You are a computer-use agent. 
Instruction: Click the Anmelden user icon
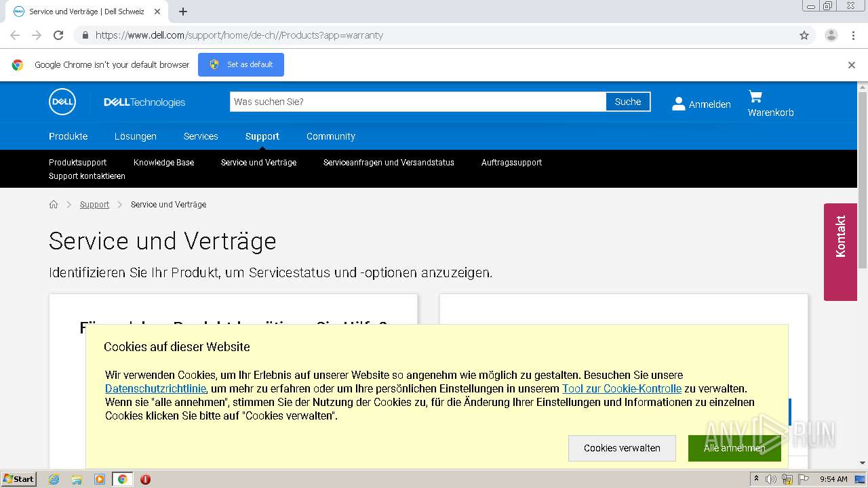[x=678, y=104]
